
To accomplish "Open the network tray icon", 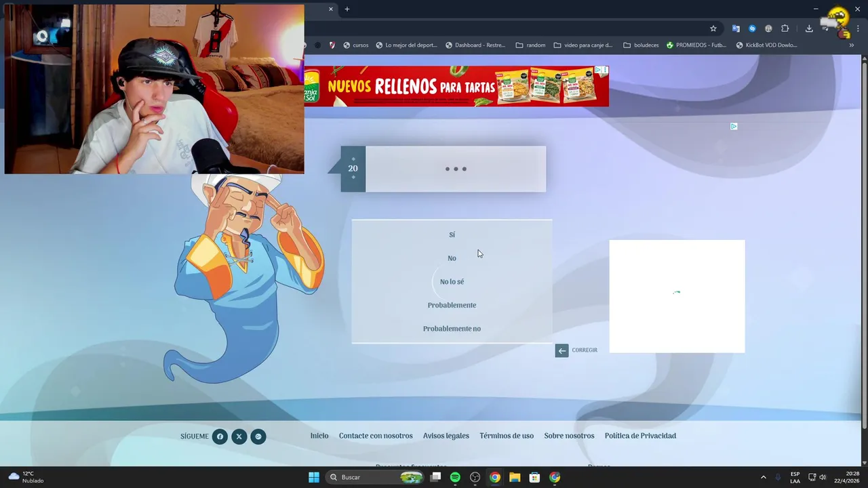I will click(812, 477).
